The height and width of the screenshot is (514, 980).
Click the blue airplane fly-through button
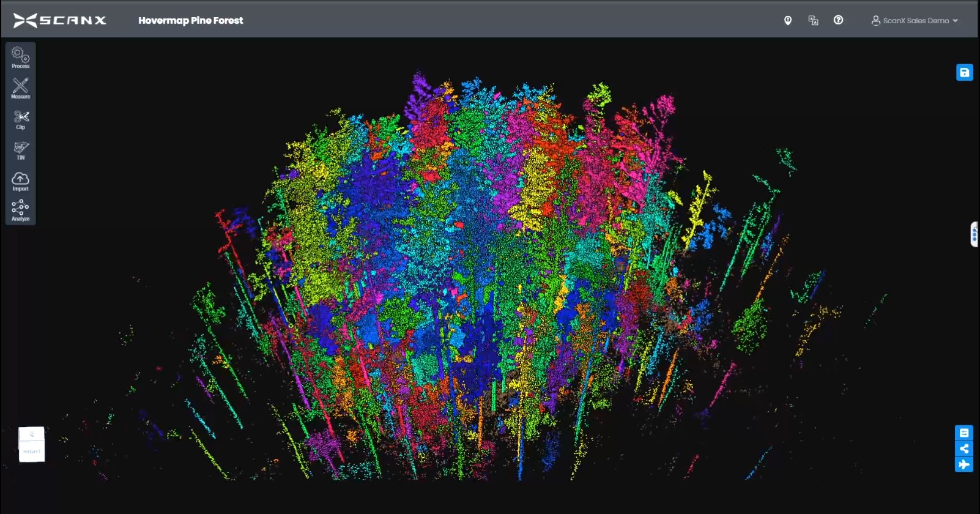pos(963,464)
